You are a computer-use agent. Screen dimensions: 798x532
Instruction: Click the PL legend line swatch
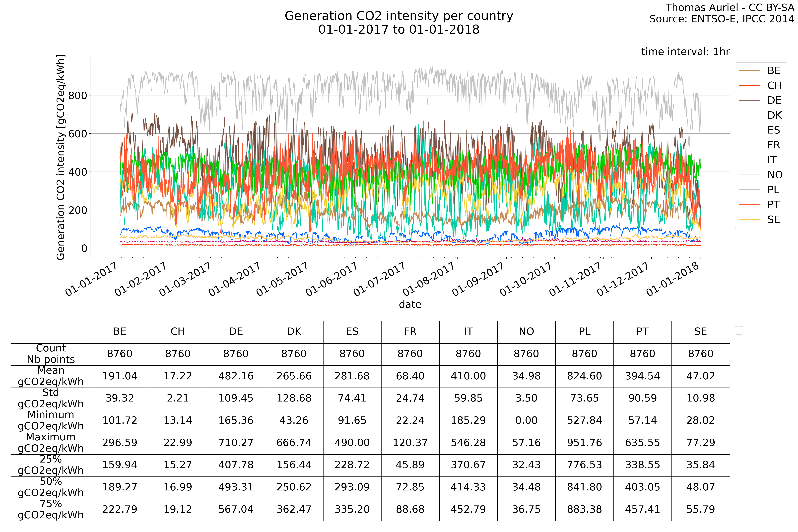pyautogui.click(x=749, y=190)
